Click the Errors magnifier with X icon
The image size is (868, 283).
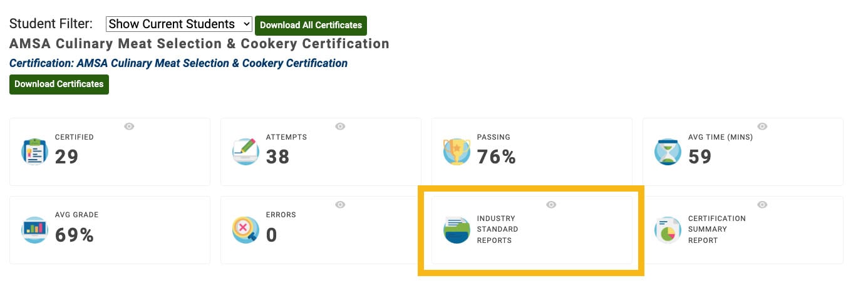pyautogui.click(x=245, y=230)
